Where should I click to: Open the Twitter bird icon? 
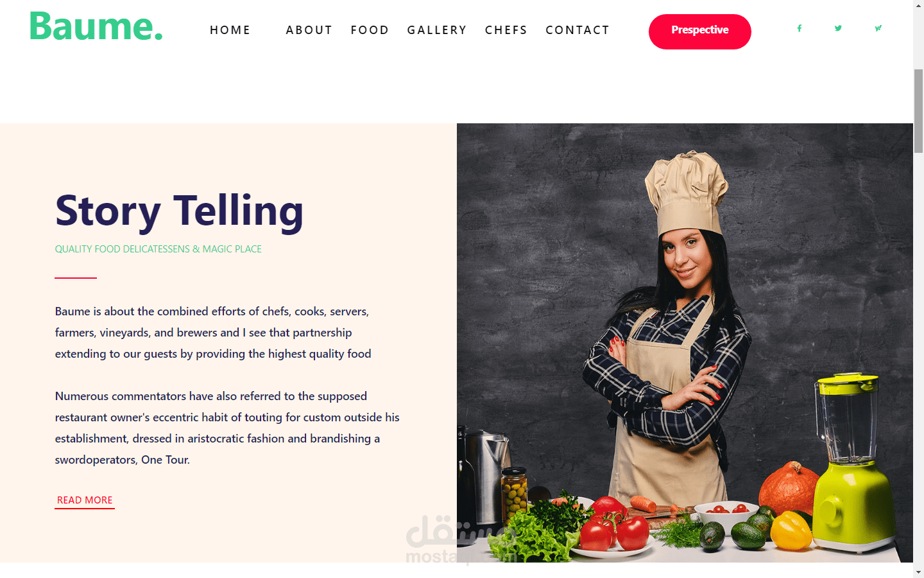838,28
